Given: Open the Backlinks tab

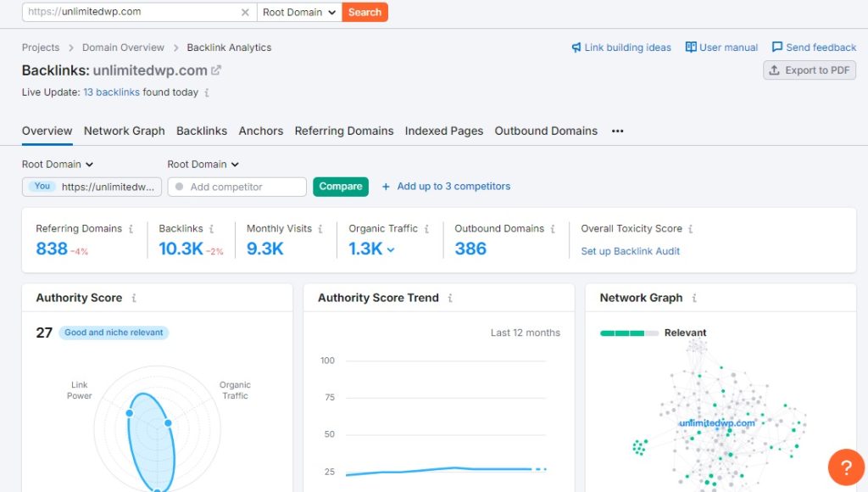Looking at the screenshot, I should pos(202,131).
